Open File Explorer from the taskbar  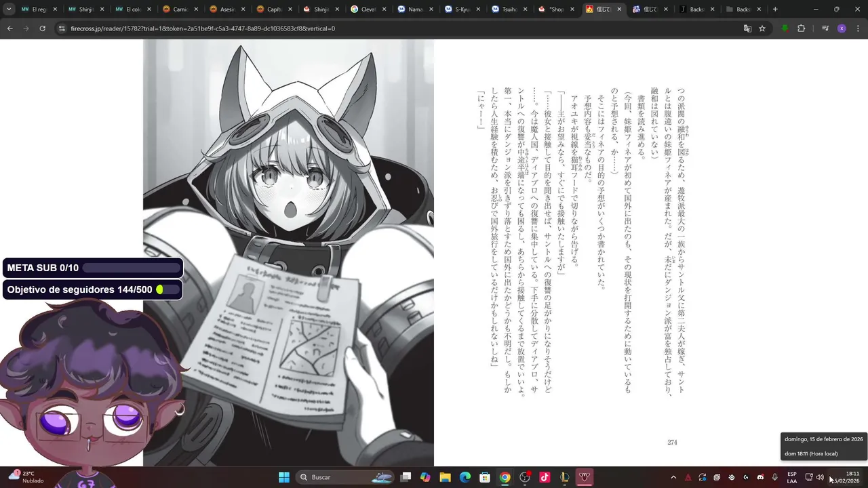click(445, 477)
